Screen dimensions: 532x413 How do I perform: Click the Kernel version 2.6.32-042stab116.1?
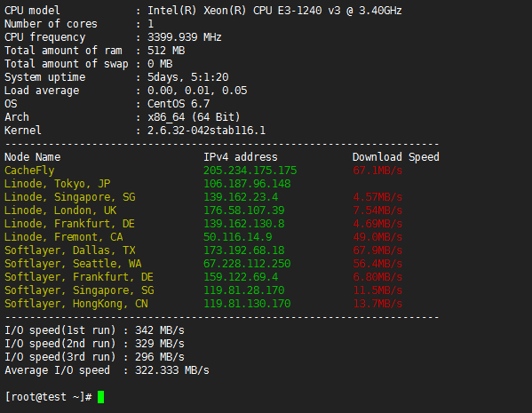tap(206, 131)
